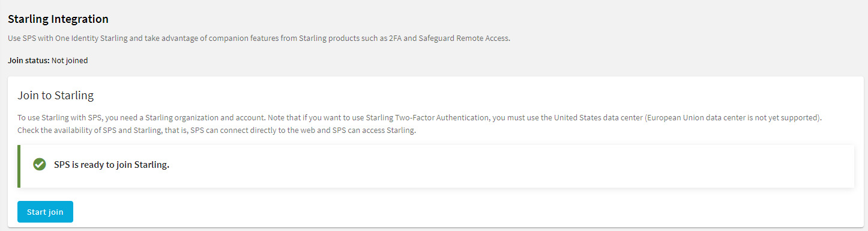The height and width of the screenshot is (231, 868).
Task: Click the green checkmark status icon
Action: (40, 165)
